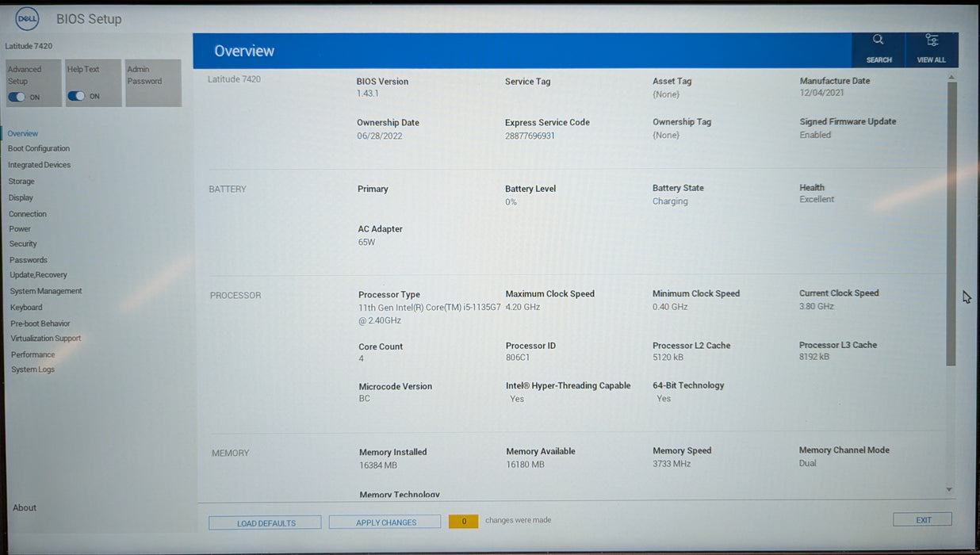Viewport: 980px width, 555px height.
Task: Click the Ownership Date 06/28/2022
Action: coord(380,136)
